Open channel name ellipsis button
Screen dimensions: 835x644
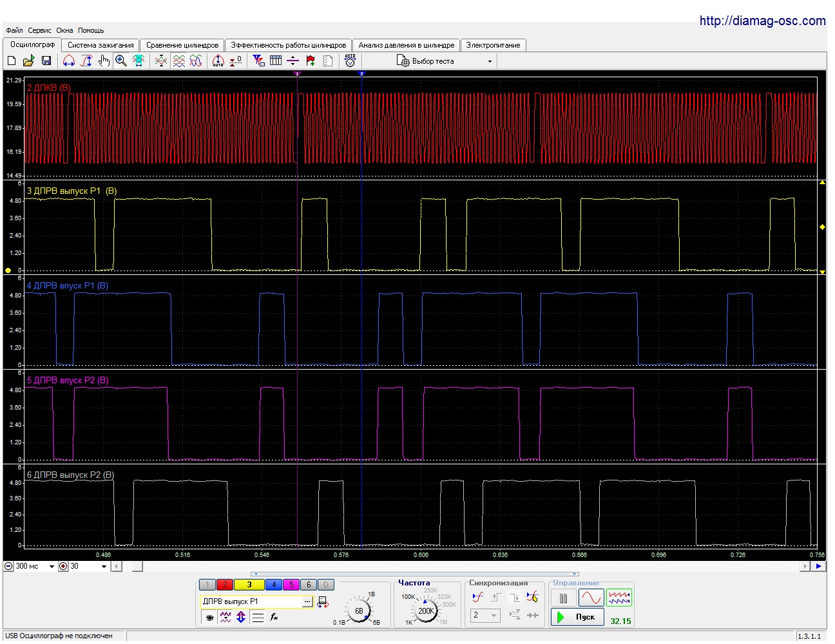(x=307, y=601)
